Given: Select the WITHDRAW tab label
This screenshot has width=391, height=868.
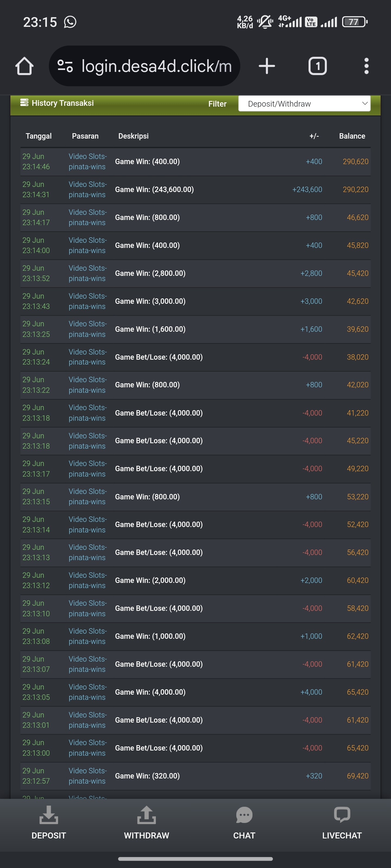Looking at the screenshot, I should click(146, 836).
